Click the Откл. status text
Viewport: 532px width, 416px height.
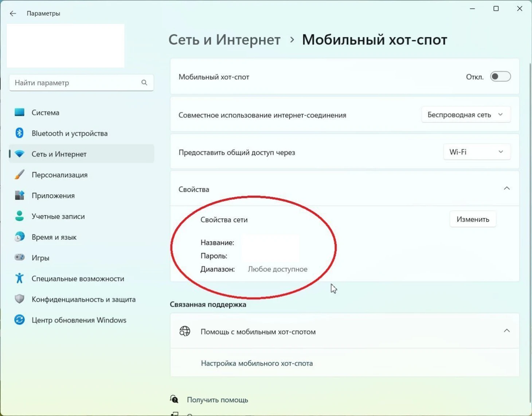pos(475,77)
